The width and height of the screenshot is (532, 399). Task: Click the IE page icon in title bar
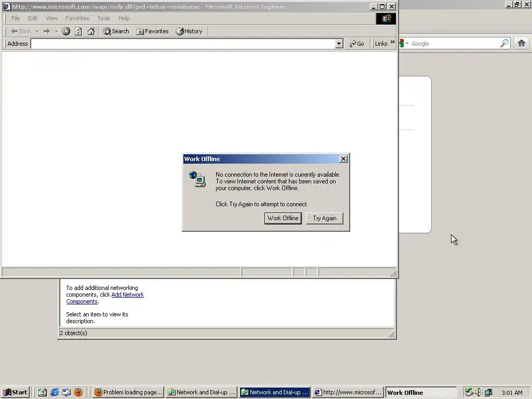(x=7, y=6)
